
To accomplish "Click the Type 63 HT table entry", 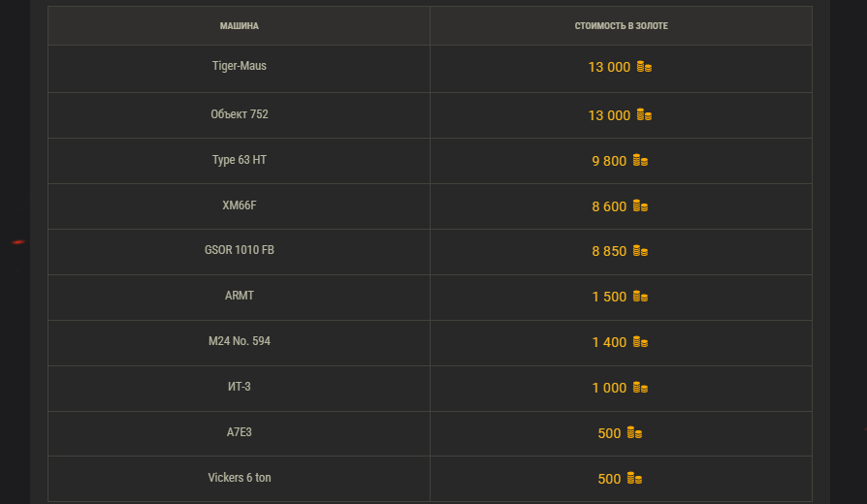I will (240, 160).
